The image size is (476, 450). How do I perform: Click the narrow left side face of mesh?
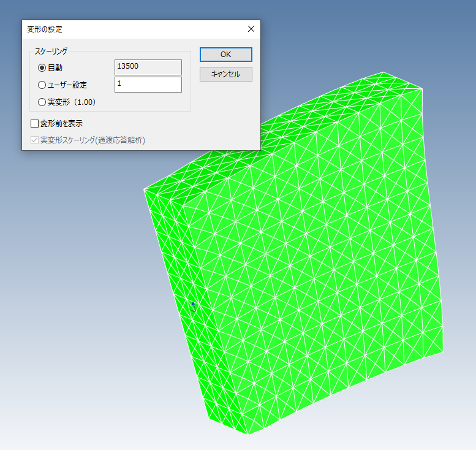tap(178, 288)
